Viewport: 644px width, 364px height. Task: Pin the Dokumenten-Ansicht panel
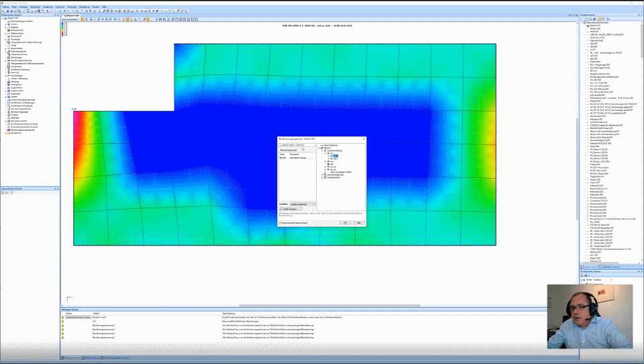[55, 15]
